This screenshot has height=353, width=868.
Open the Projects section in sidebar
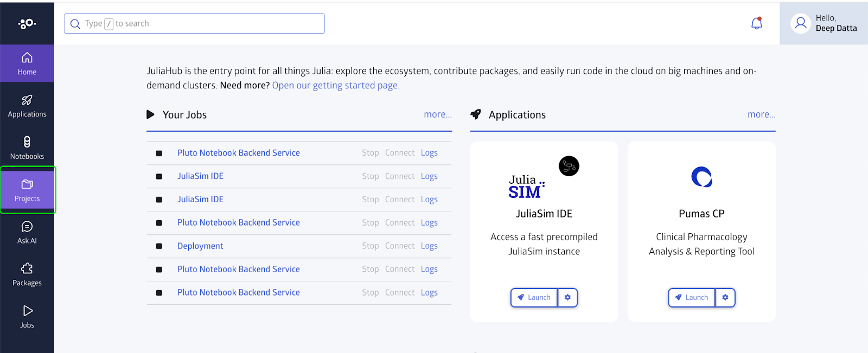pyautogui.click(x=27, y=190)
